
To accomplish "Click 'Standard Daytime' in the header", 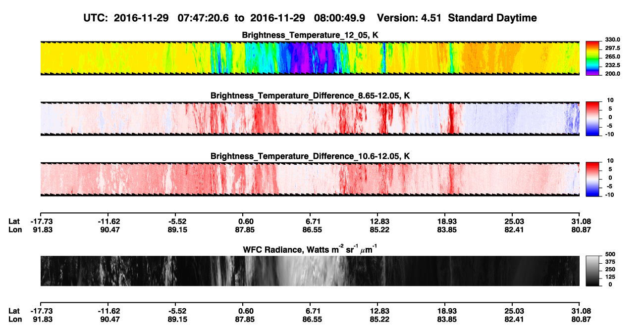I will click(491, 18).
